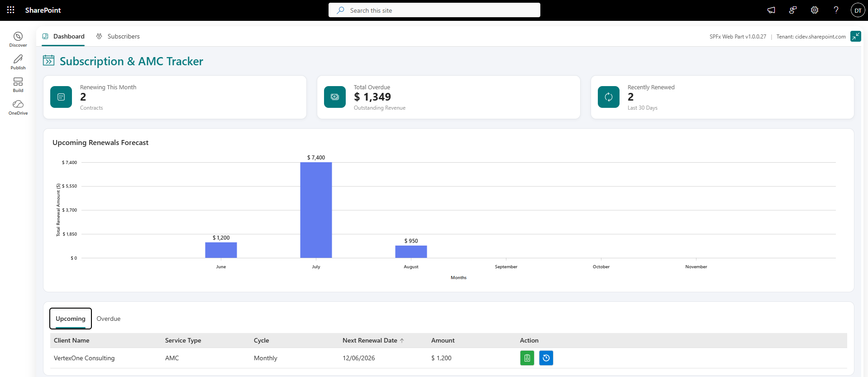Click the VertexOne Consulting client name
Screen dimensions: 868x377
coord(84,358)
